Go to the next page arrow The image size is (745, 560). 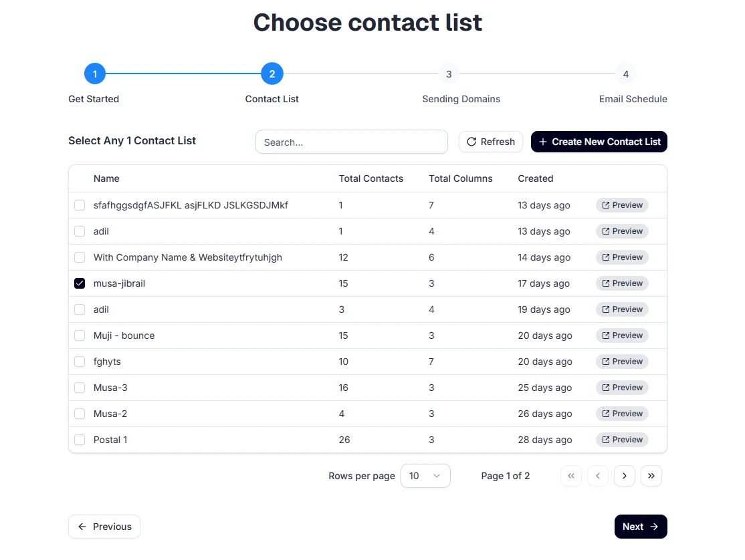coord(624,476)
